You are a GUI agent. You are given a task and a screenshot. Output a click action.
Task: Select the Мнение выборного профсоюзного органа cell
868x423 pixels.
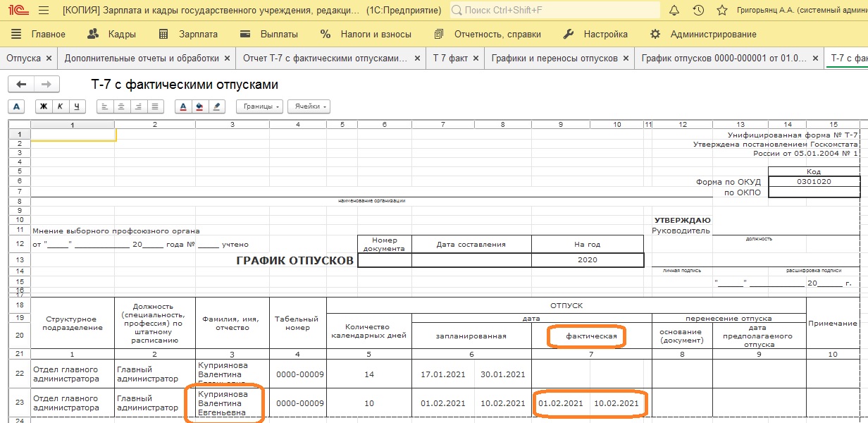116,231
